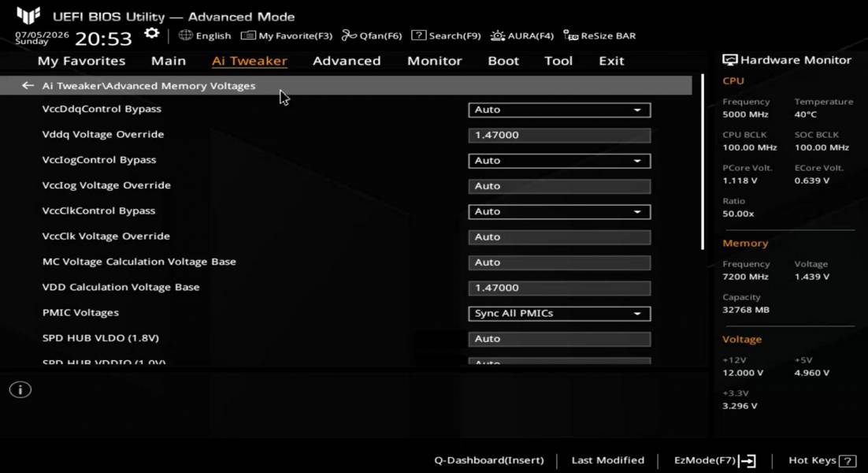
Task: Click +5V 4.960 V reading
Action: point(811,373)
